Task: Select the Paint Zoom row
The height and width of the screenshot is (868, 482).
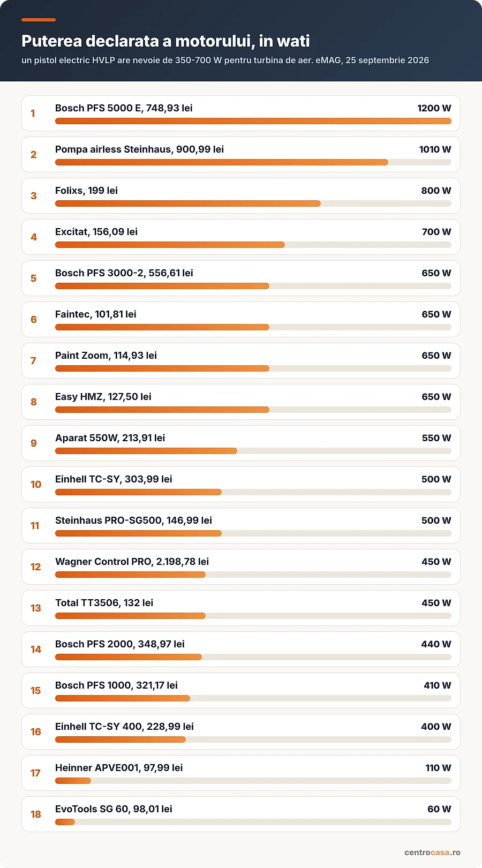Action: coord(241,360)
